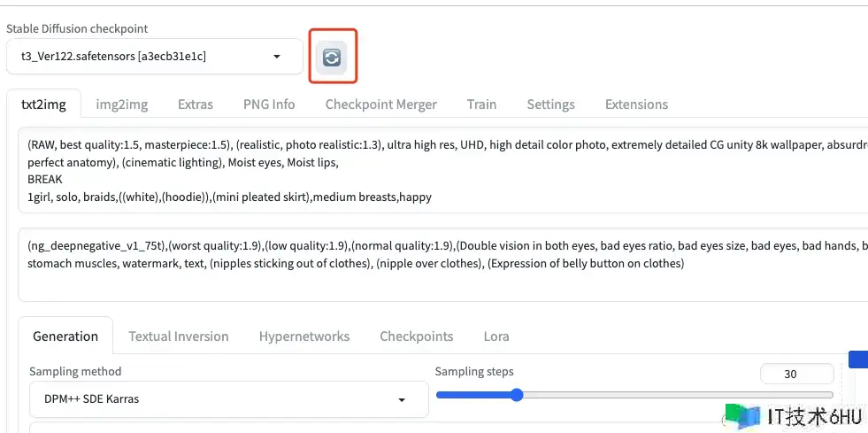
Task: Show the Textual Inversion sub-tab
Action: (x=179, y=336)
